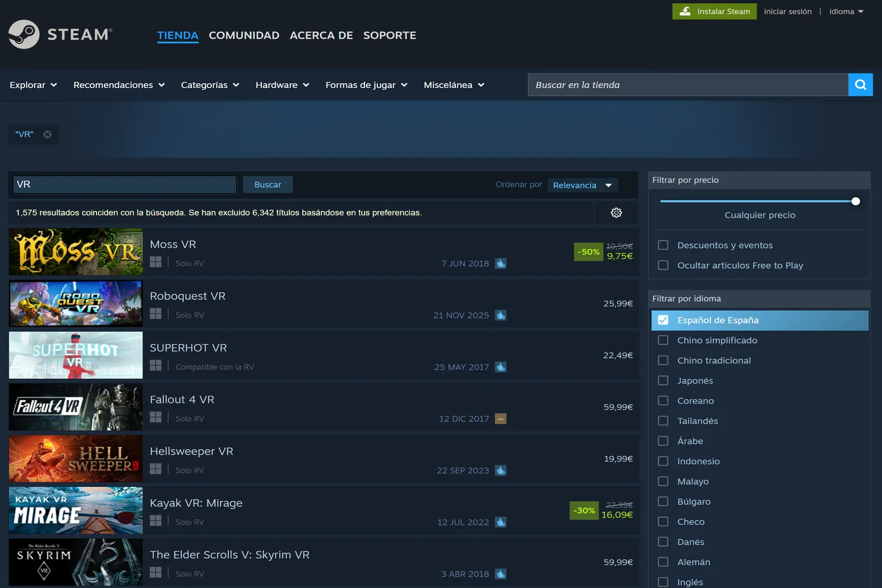The image size is (882, 588).
Task: Go to the TIENDA tab
Action: point(177,35)
